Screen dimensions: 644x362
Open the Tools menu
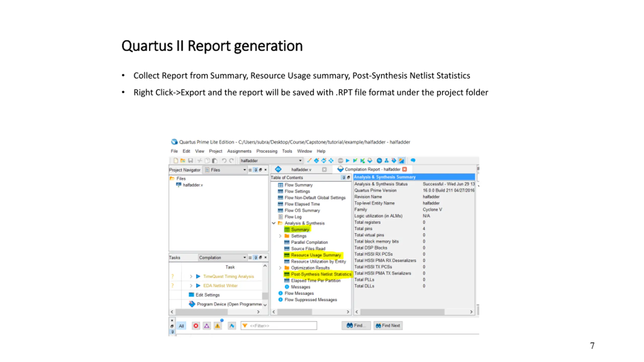pyautogui.click(x=287, y=151)
